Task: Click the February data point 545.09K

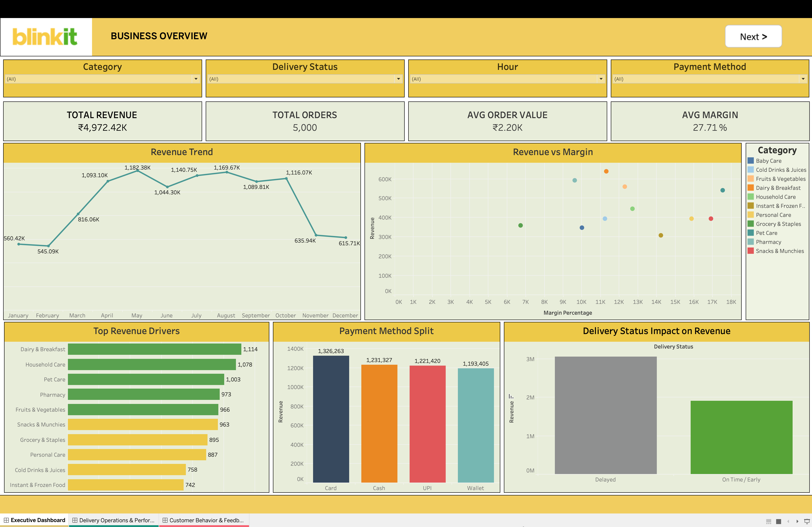Action: click(x=48, y=246)
